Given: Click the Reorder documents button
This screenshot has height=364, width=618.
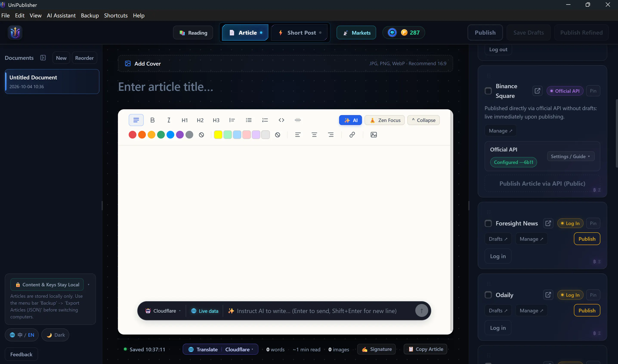Looking at the screenshot, I should pos(84,58).
